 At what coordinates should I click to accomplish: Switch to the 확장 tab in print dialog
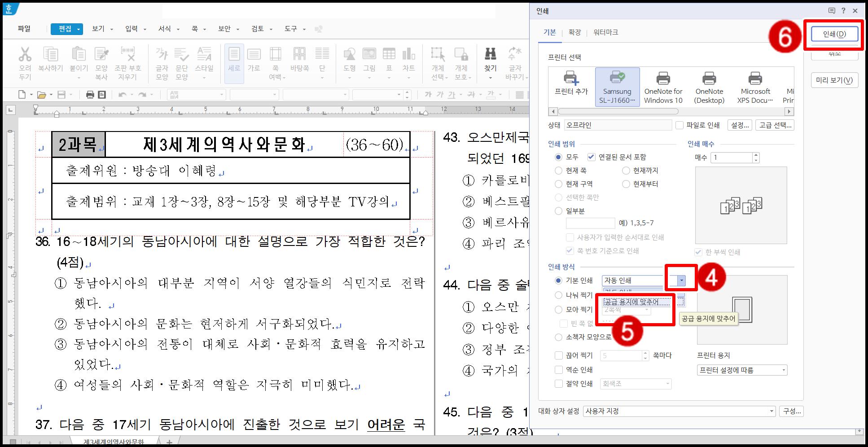point(574,32)
